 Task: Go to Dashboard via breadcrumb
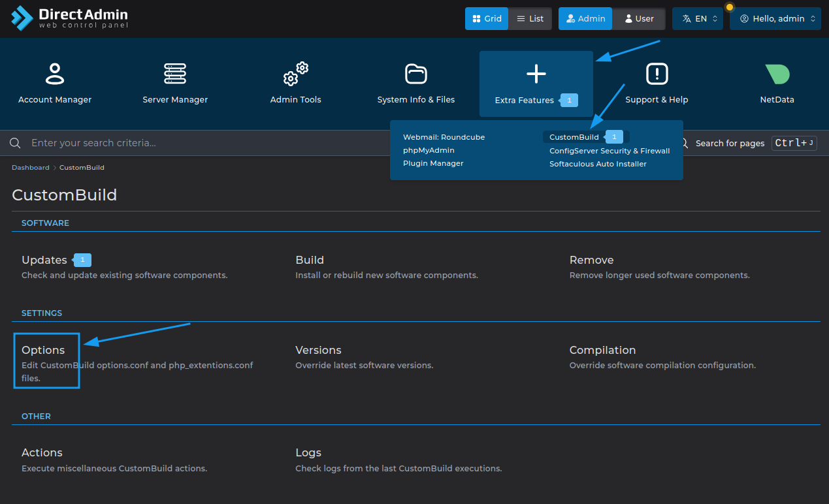pos(31,168)
